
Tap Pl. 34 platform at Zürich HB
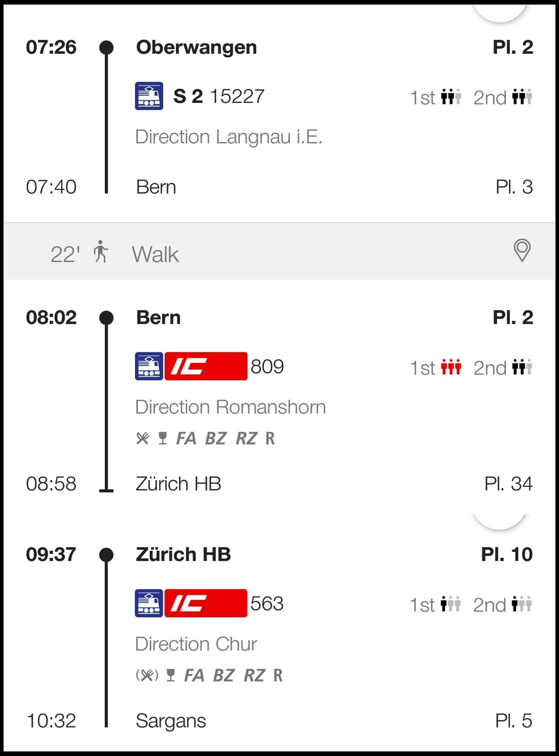[x=508, y=484]
